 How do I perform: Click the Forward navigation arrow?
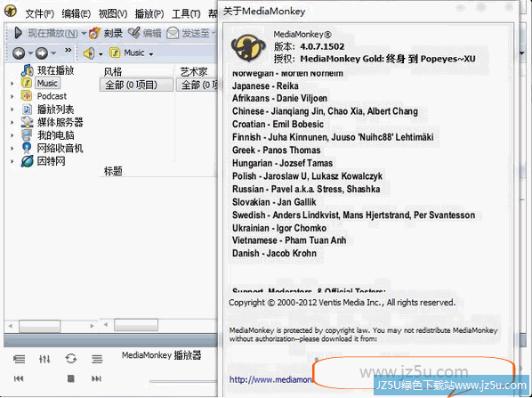point(42,53)
